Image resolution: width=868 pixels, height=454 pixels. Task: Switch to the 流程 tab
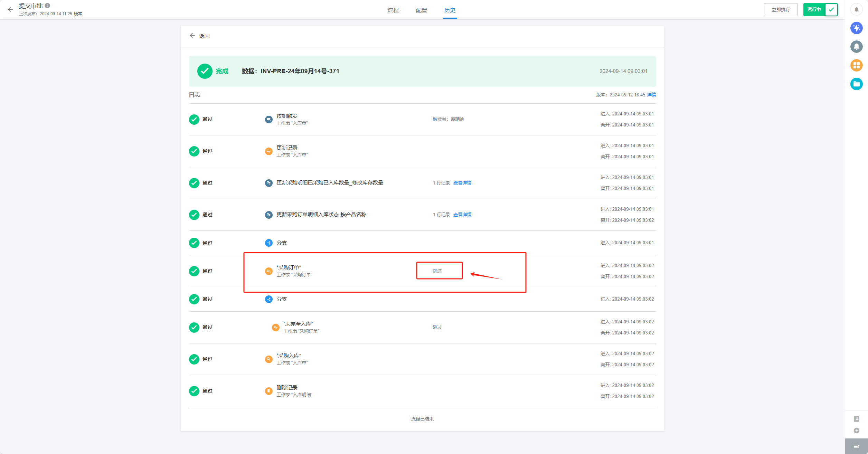(393, 10)
